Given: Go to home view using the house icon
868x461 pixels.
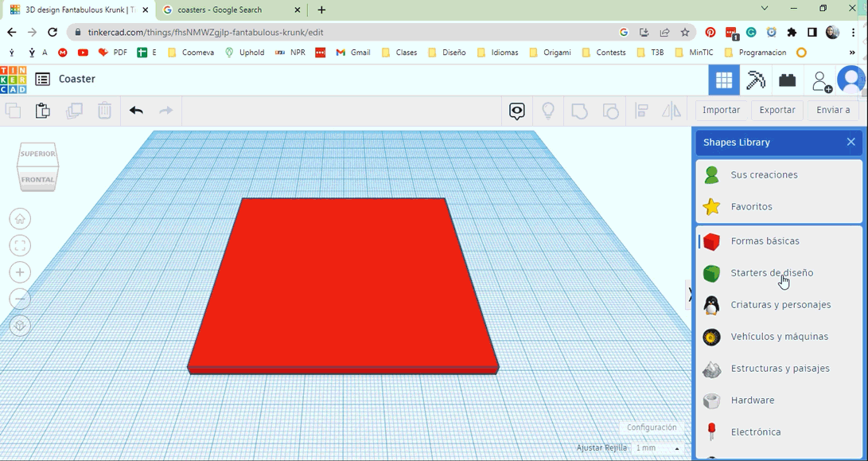Looking at the screenshot, I should coord(19,218).
